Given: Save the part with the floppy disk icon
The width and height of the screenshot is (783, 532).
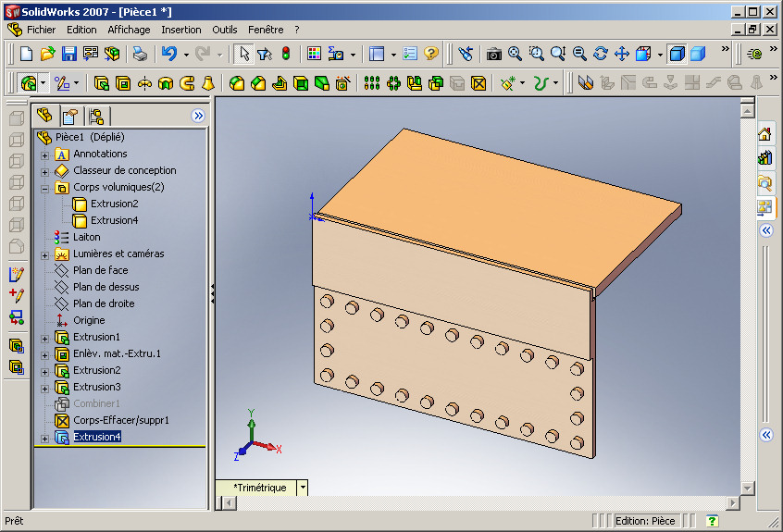Looking at the screenshot, I should [68, 54].
